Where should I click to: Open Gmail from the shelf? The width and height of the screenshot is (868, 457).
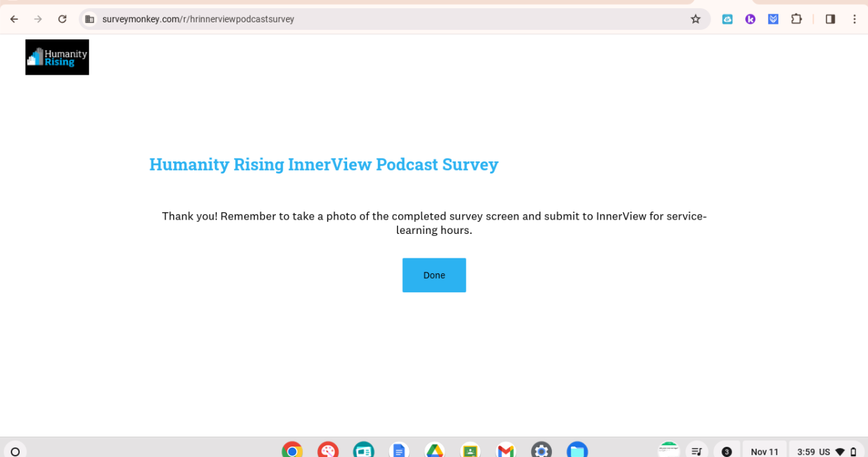tap(506, 450)
